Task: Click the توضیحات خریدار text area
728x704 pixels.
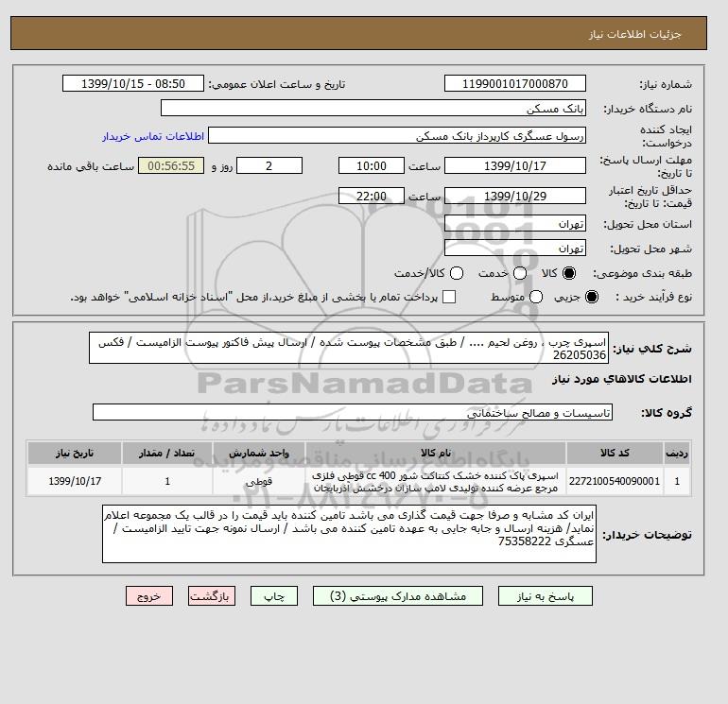Action: point(349,534)
